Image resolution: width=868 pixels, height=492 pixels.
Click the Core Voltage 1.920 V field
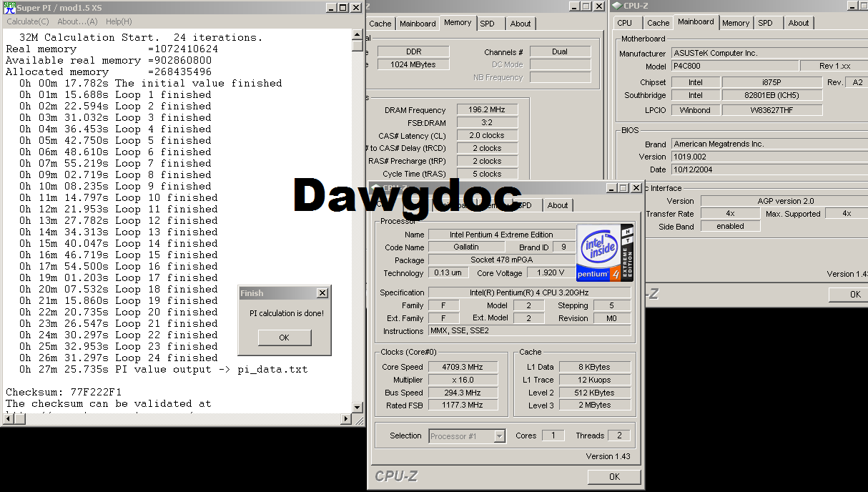coord(550,273)
